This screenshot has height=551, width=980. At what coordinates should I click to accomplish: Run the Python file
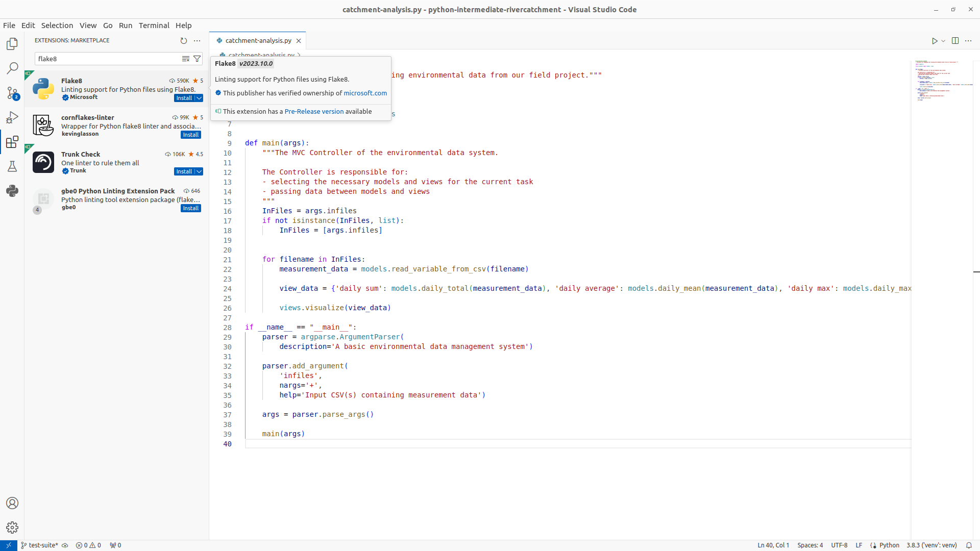[935, 41]
